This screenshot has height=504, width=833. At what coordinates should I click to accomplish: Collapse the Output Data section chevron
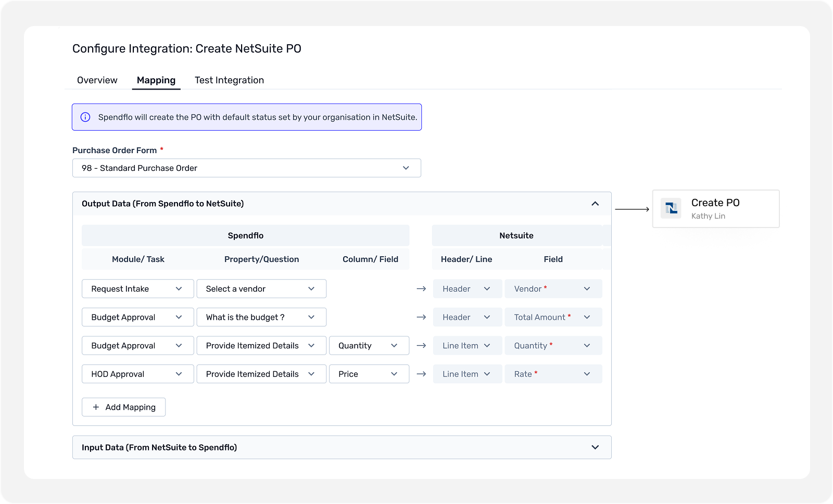pos(595,204)
